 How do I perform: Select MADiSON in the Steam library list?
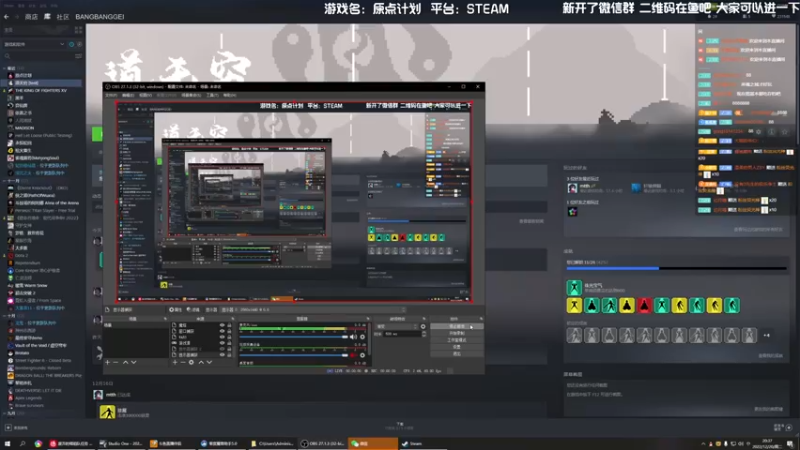pyautogui.click(x=24, y=128)
